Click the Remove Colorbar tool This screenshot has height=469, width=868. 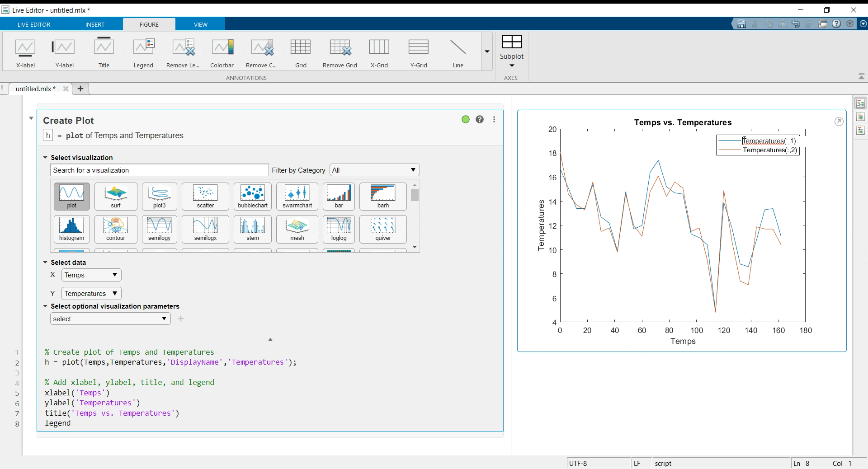261,53
